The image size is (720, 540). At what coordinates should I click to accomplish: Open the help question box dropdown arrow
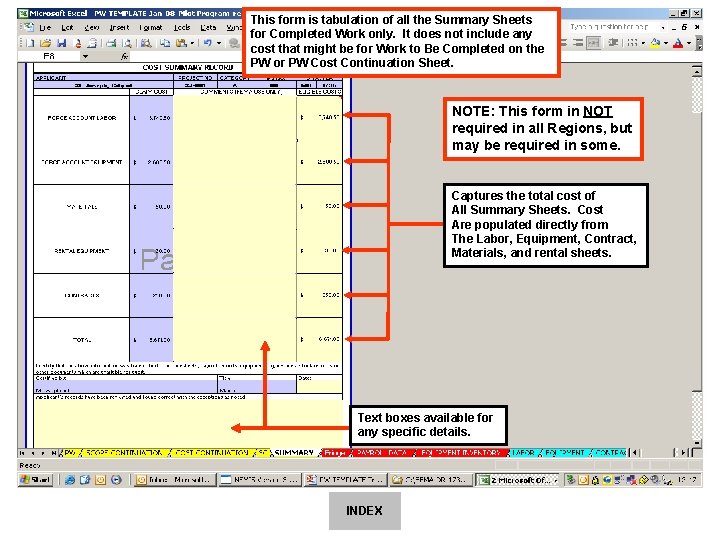tap(663, 28)
